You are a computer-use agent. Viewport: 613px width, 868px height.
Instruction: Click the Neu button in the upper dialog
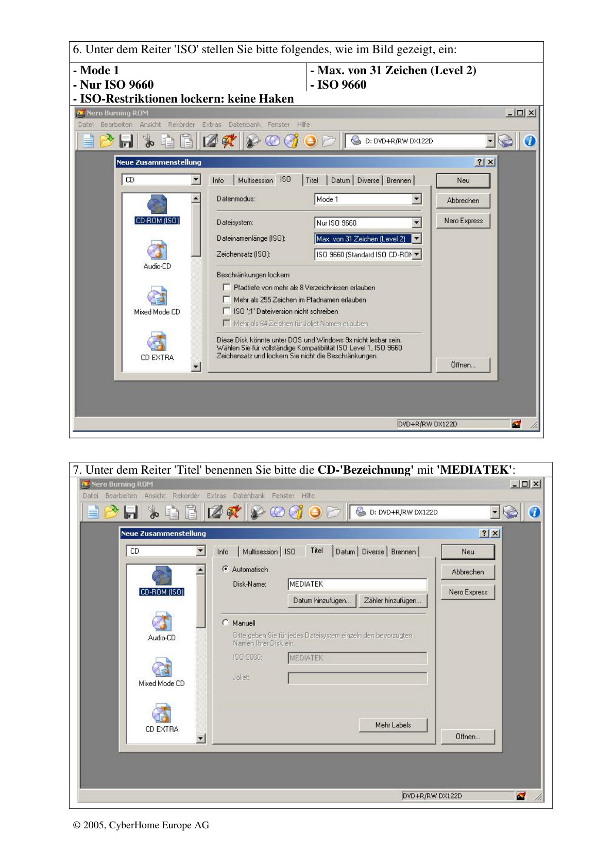463,180
